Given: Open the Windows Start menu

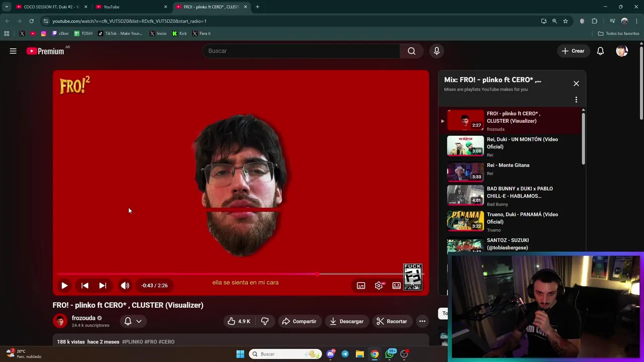Looking at the screenshot, I should click(x=240, y=354).
